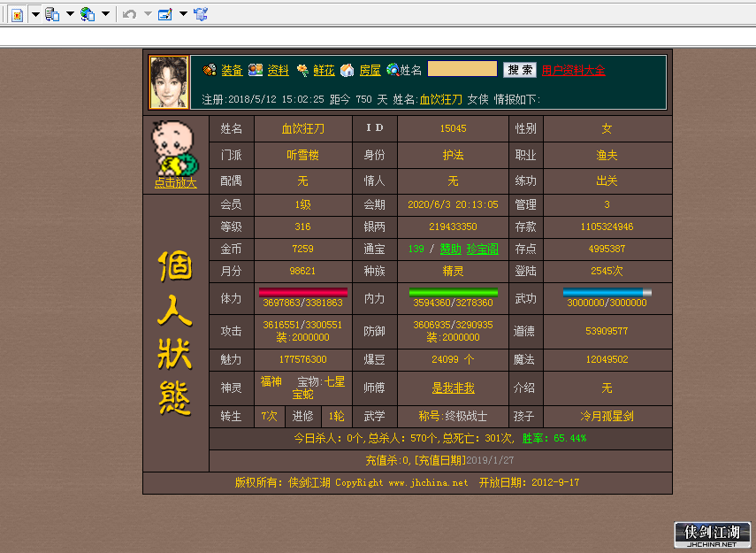This screenshot has width=756, height=553.
Task: Click the 护法 identity value
Action: tap(454, 155)
